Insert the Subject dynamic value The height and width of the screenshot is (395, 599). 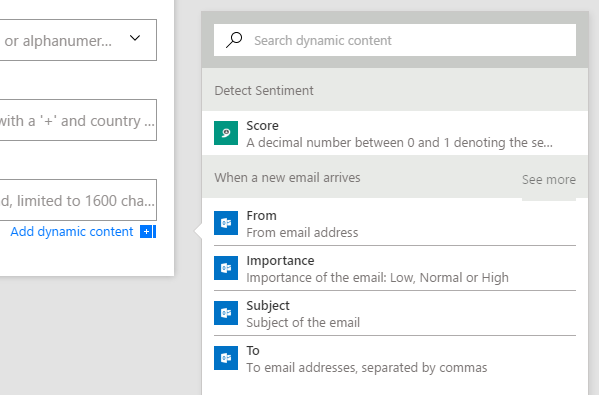pos(395,314)
